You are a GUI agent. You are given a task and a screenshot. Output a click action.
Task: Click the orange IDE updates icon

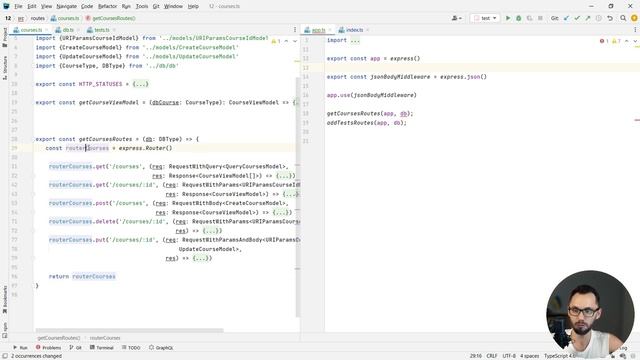point(634,18)
